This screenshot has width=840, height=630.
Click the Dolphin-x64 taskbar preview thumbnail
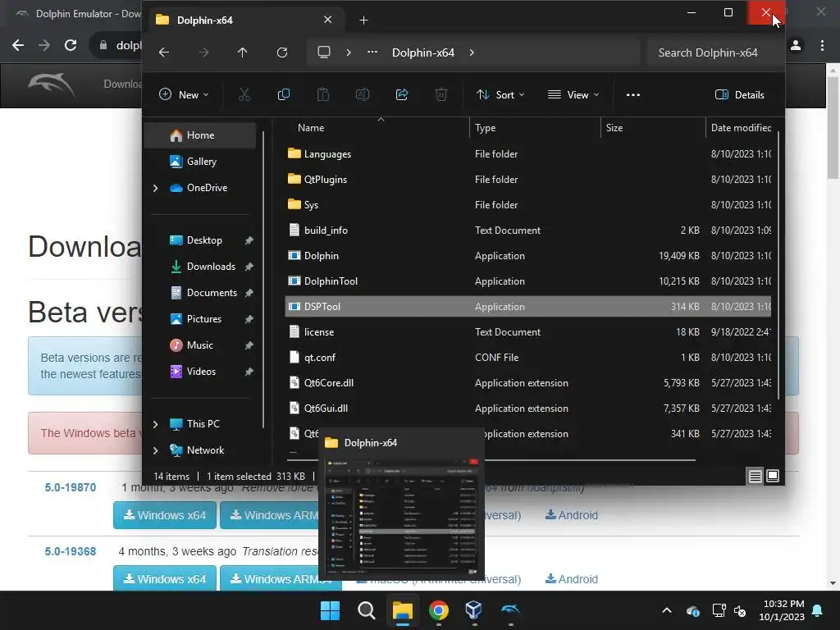coord(401,517)
